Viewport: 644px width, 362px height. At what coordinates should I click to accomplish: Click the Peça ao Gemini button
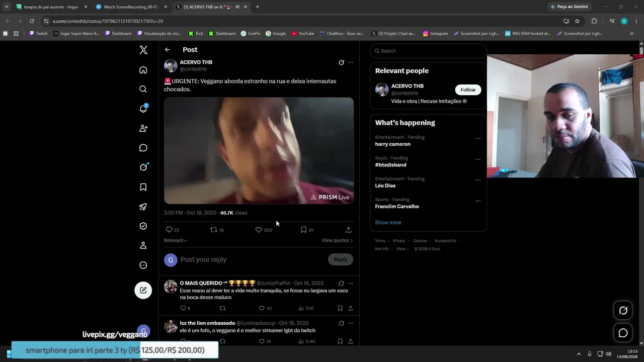coord(569,7)
